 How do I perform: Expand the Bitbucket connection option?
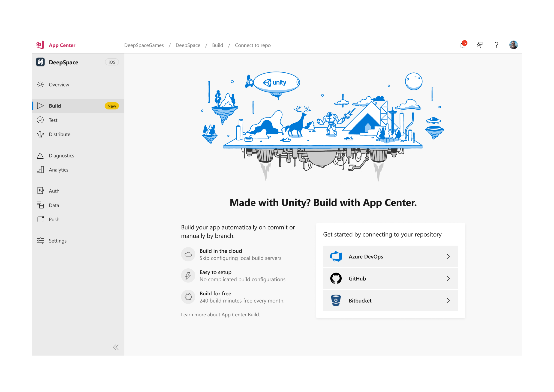click(390, 300)
